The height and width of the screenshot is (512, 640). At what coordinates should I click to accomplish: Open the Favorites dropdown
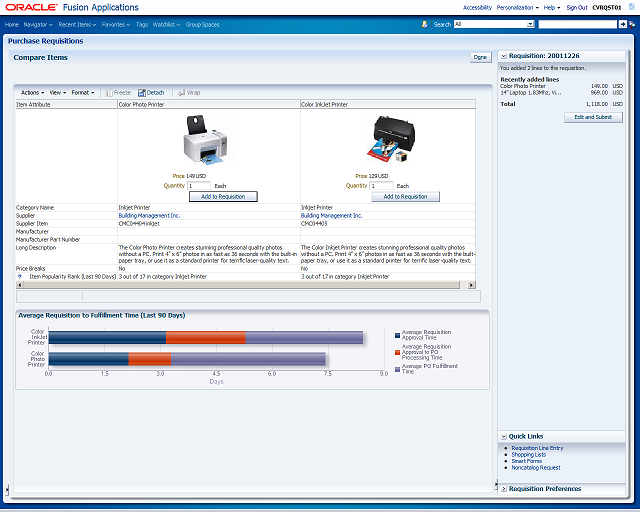(x=116, y=24)
